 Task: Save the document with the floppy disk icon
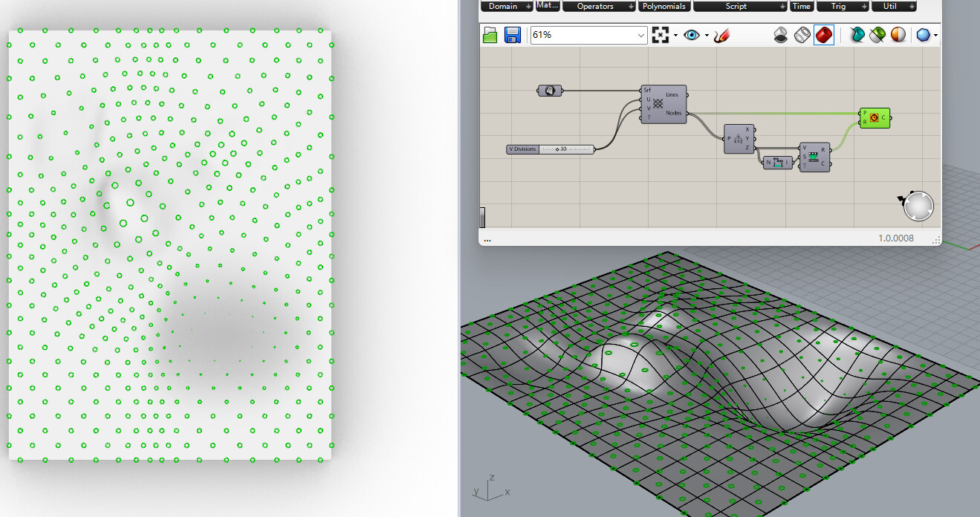513,35
